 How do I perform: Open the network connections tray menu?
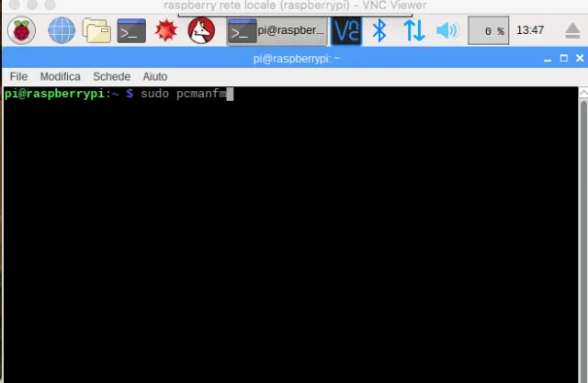[414, 30]
